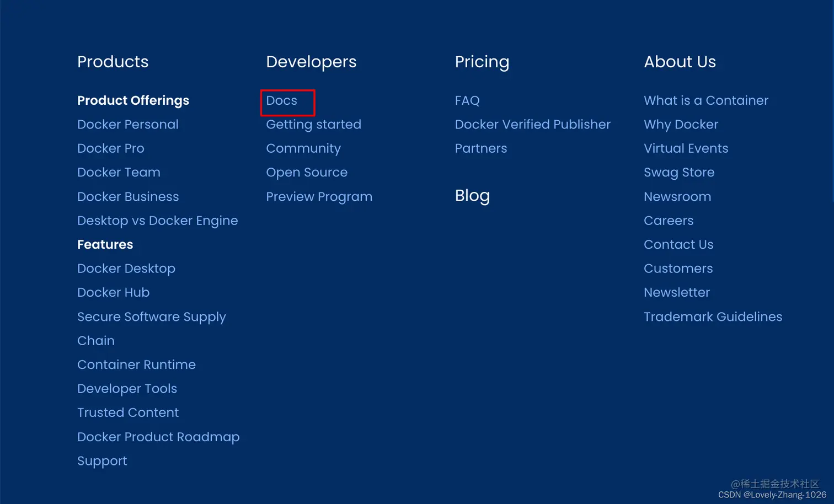Screen dimensions: 834x504
Task: Click the Developers column heading
Action: (x=311, y=62)
